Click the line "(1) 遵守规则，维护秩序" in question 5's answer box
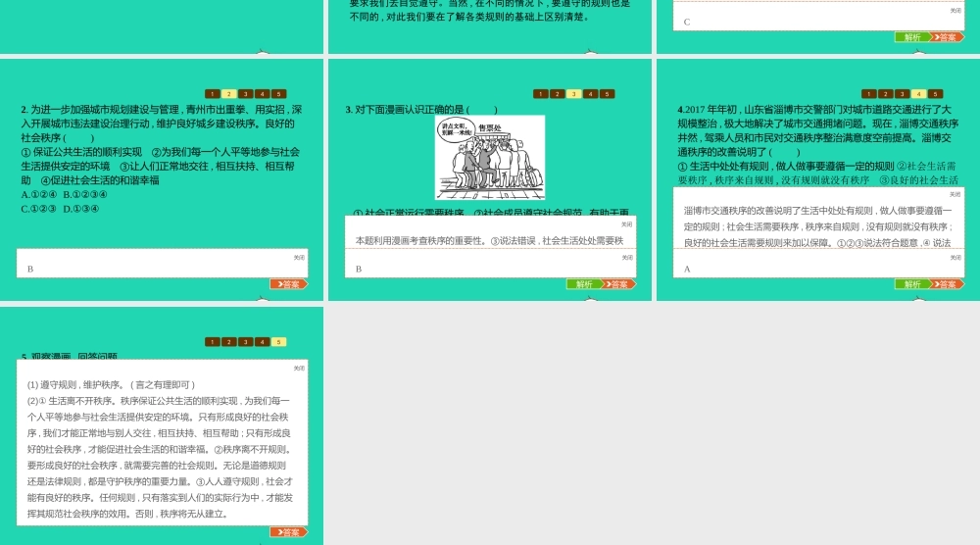Image resolution: width=980 pixels, height=545 pixels. (73, 385)
